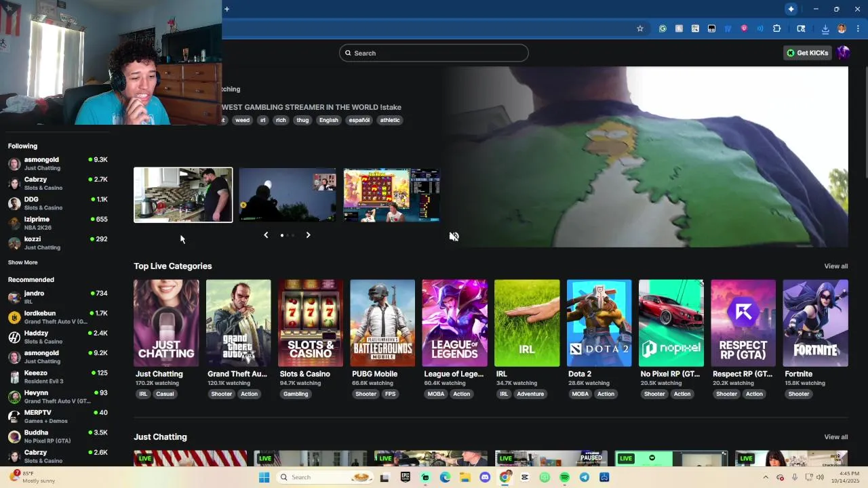The image size is (868, 488).
Task: Open Epic Games launcher from taskbar
Action: 406,477
